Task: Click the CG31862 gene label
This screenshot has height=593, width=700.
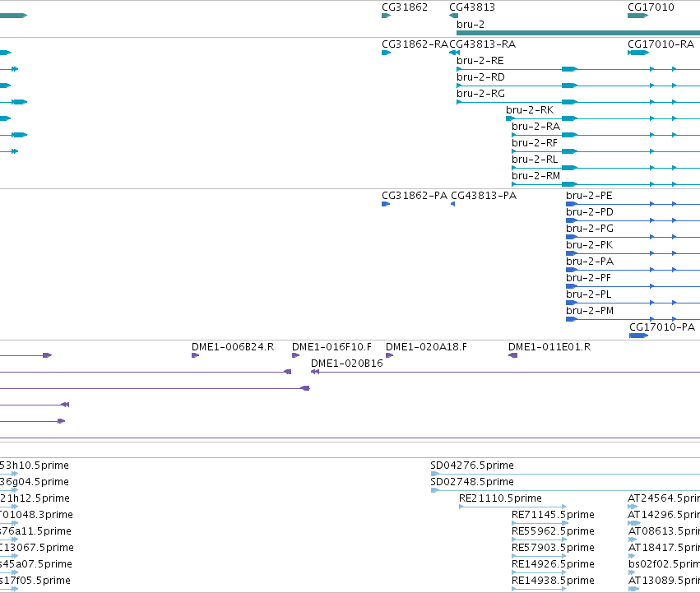Action: coord(405,7)
